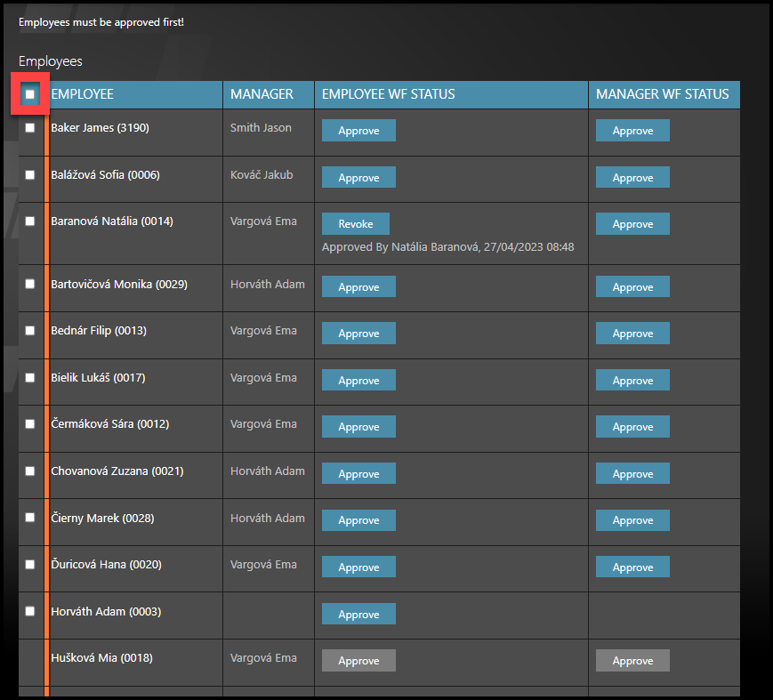Approve manager status for Baker James
The height and width of the screenshot is (700, 773).
(x=632, y=131)
